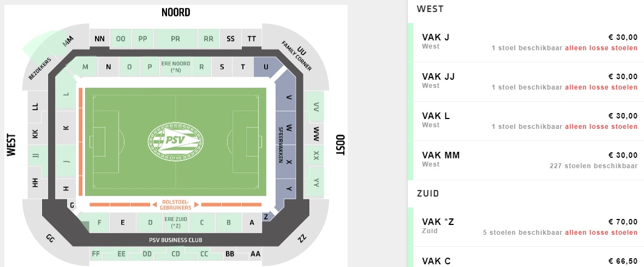Select section CD in the south stand
Image resolution: width=644 pixels, height=267 pixels.
[176, 254]
